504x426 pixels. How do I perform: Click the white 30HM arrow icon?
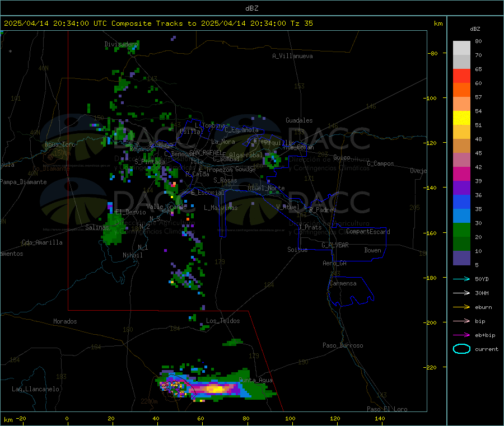(461, 293)
